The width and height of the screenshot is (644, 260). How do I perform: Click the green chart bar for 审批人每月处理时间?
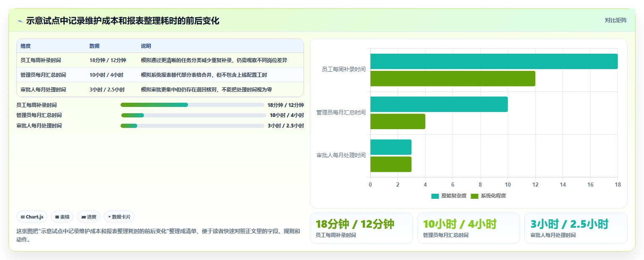(x=391, y=164)
